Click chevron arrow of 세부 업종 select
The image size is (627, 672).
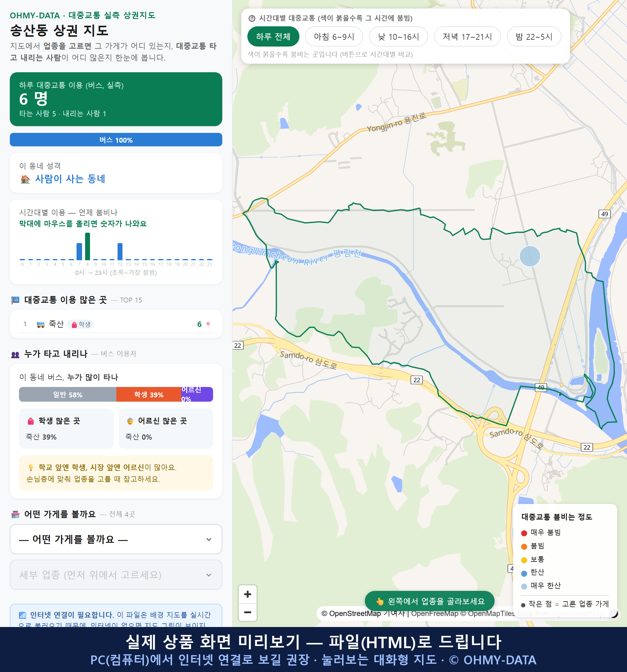pyautogui.click(x=209, y=575)
